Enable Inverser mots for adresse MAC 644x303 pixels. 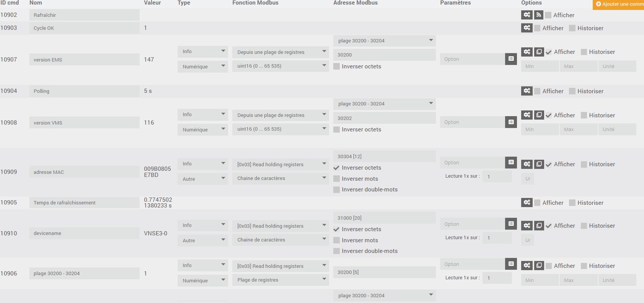337,179
